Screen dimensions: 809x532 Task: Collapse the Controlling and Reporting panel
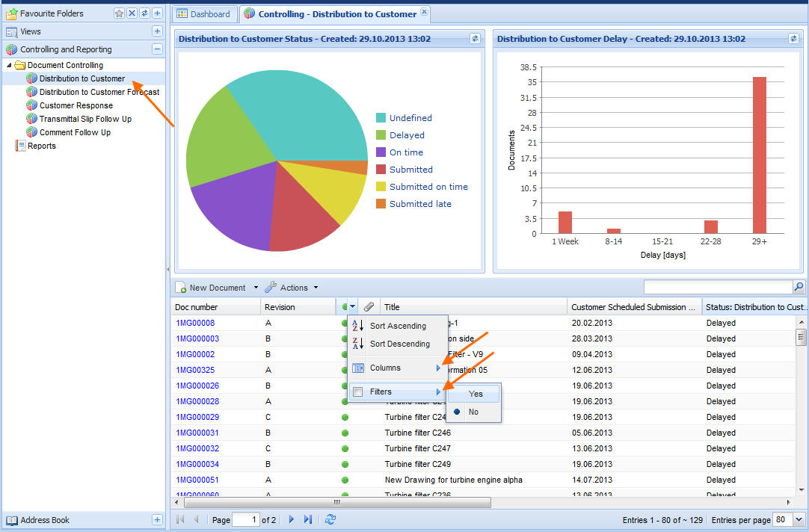click(157, 49)
